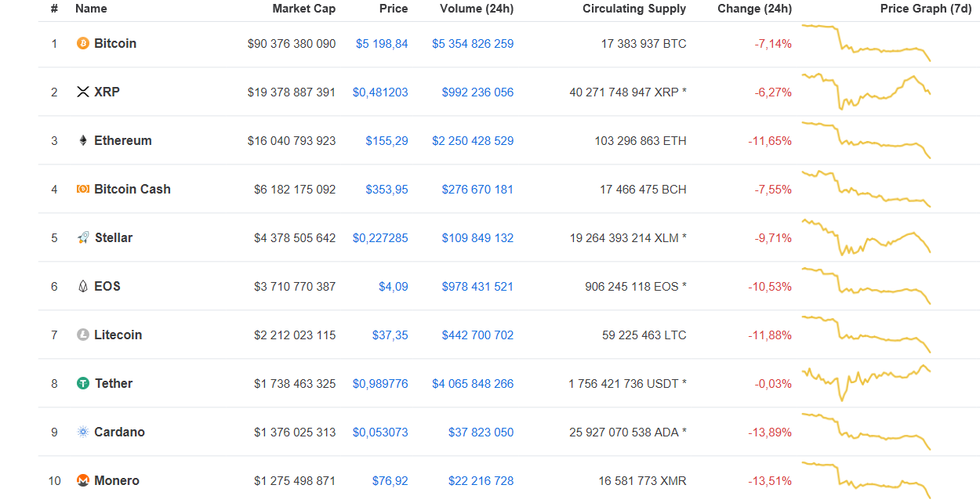Sort by the Name column header
Screen dimensions: 980x503
[x=91, y=9]
